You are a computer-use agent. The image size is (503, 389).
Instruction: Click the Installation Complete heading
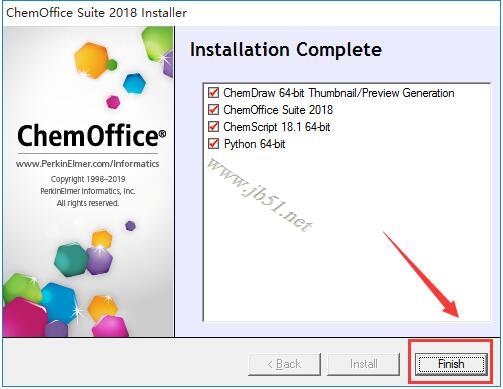(286, 50)
